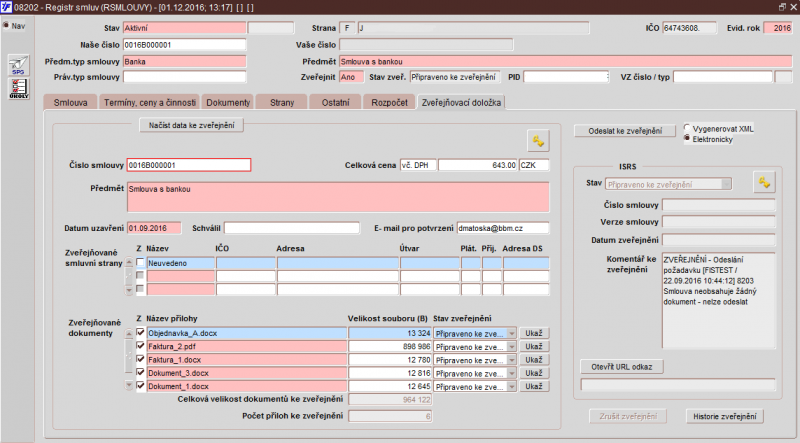
Task: Select the Nav radio button
Action: click(x=6, y=26)
